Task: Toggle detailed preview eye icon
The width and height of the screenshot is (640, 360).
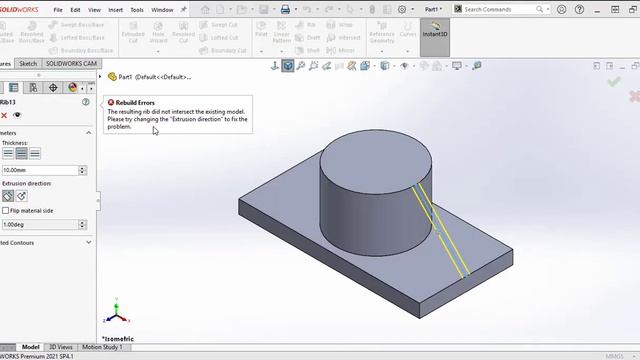Action: coord(17,115)
